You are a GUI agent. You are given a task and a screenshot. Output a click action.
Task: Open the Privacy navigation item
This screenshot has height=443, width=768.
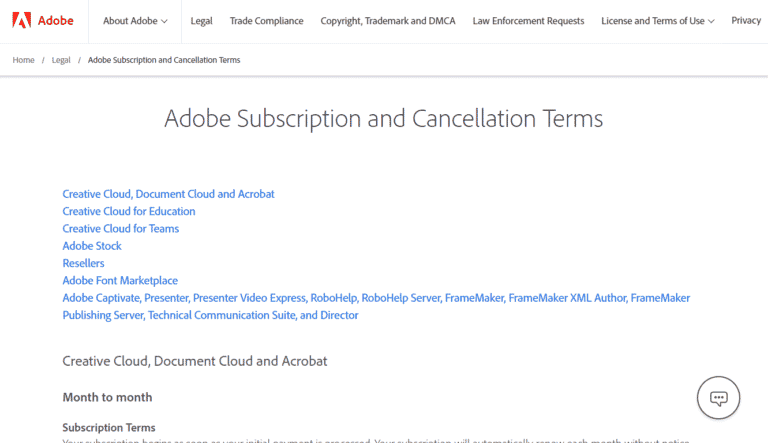pyautogui.click(x=746, y=21)
